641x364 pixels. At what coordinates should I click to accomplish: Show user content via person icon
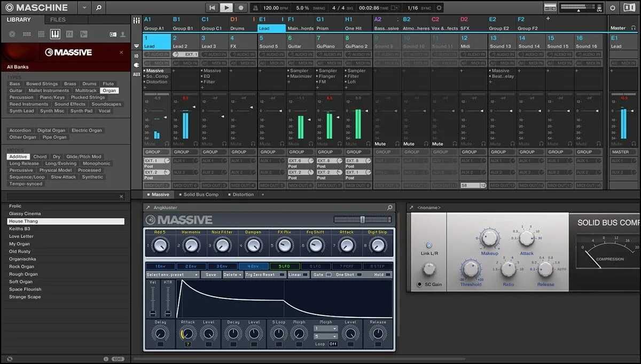click(123, 34)
